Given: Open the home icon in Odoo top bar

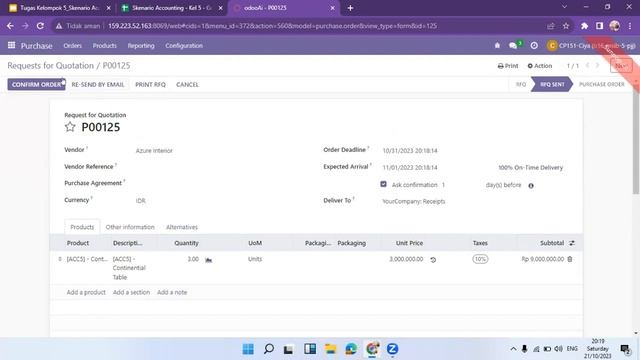Looking at the screenshot, I should click(x=497, y=46).
